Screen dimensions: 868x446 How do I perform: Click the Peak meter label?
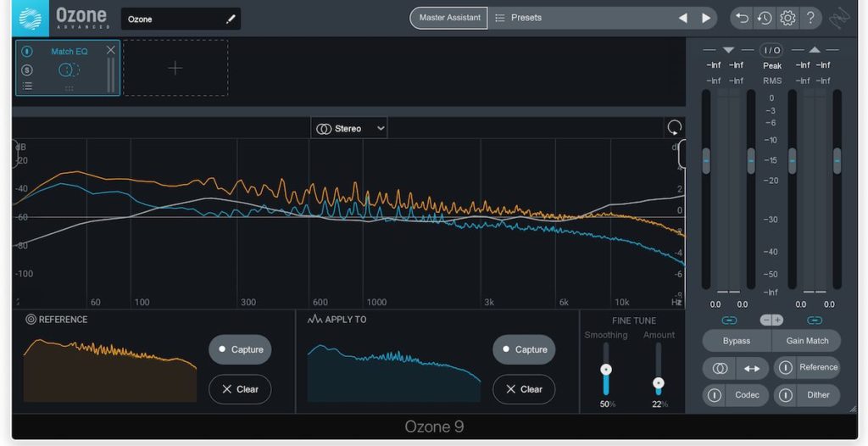coord(772,66)
